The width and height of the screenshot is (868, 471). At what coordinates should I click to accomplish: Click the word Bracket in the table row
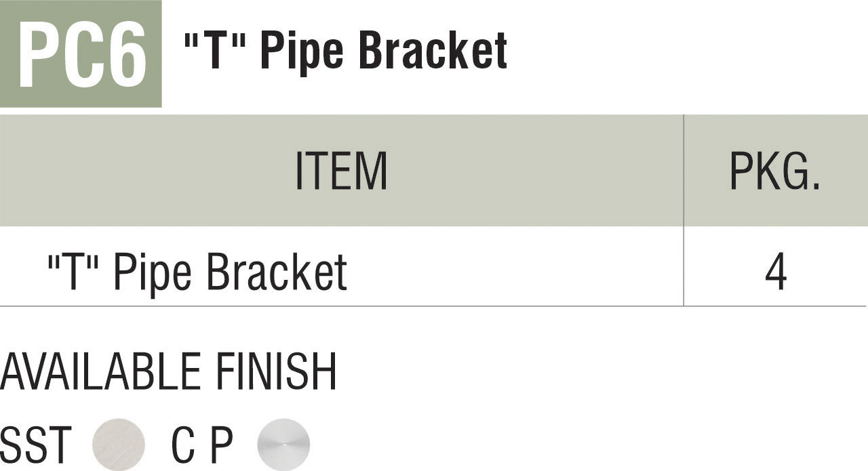tap(275, 272)
